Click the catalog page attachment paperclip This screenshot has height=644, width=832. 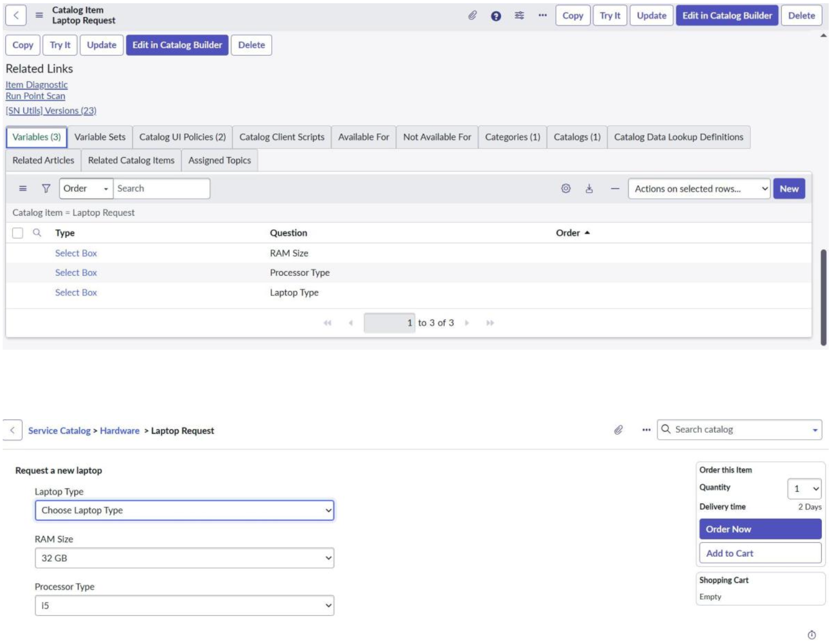618,430
